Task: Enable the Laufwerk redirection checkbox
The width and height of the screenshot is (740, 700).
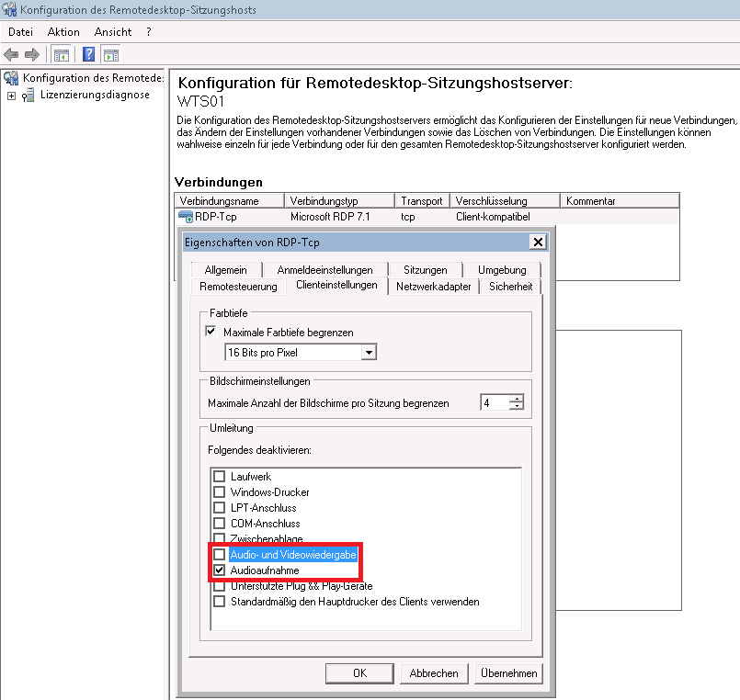Action: click(219, 477)
